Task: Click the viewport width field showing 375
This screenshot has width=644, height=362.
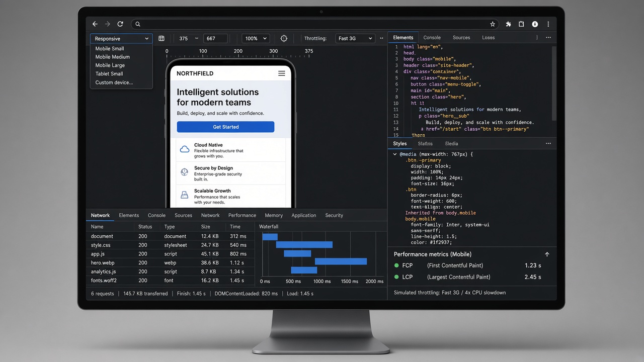Action: tap(184, 38)
